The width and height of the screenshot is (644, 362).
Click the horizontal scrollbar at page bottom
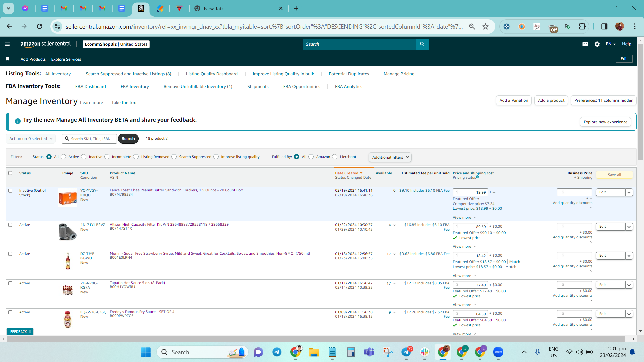pyautogui.click(x=315, y=339)
